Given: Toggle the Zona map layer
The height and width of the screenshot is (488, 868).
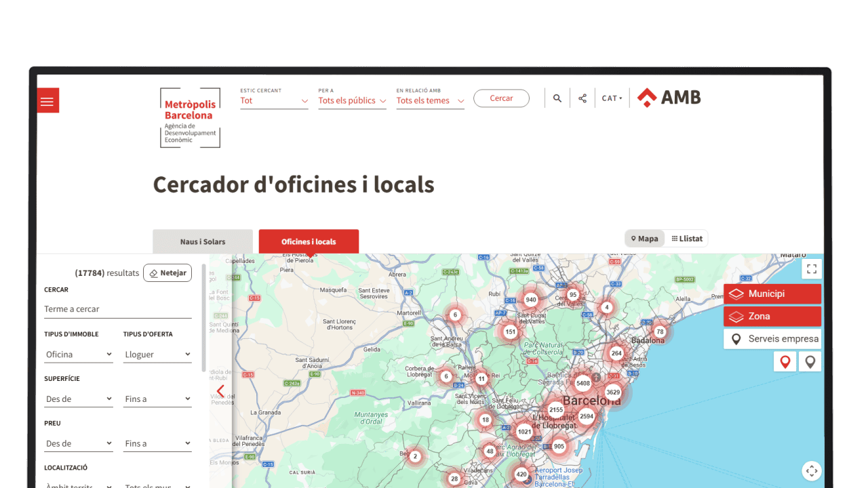Looking at the screenshot, I should 772,317.
